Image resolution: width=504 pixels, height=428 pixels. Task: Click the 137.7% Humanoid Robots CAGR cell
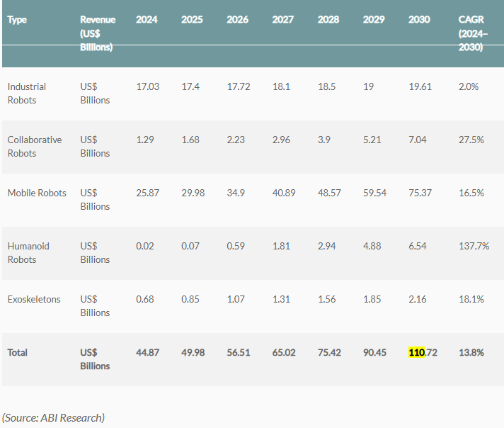point(474,246)
